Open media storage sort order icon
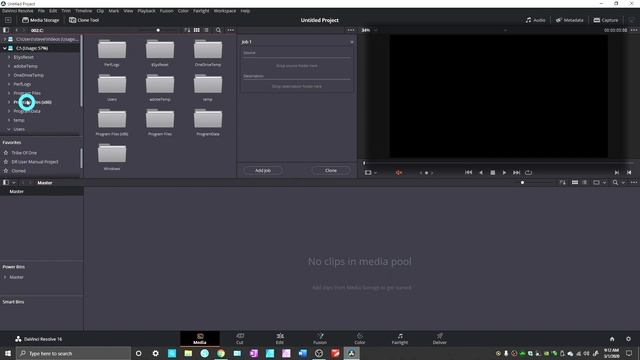 click(x=187, y=30)
